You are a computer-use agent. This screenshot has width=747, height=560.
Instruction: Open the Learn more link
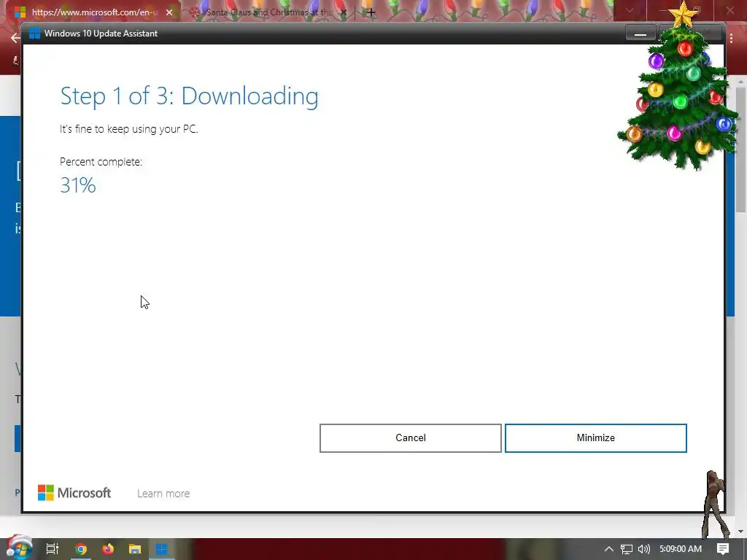[x=163, y=494]
